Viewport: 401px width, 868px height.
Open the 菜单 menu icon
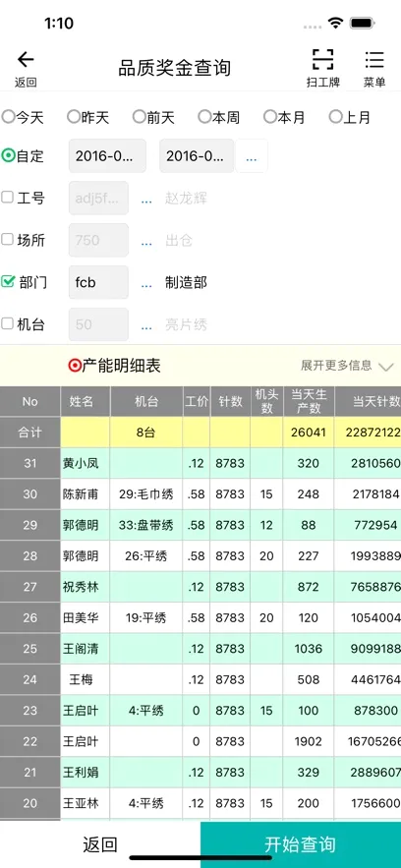pyautogui.click(x=374, y=59)
